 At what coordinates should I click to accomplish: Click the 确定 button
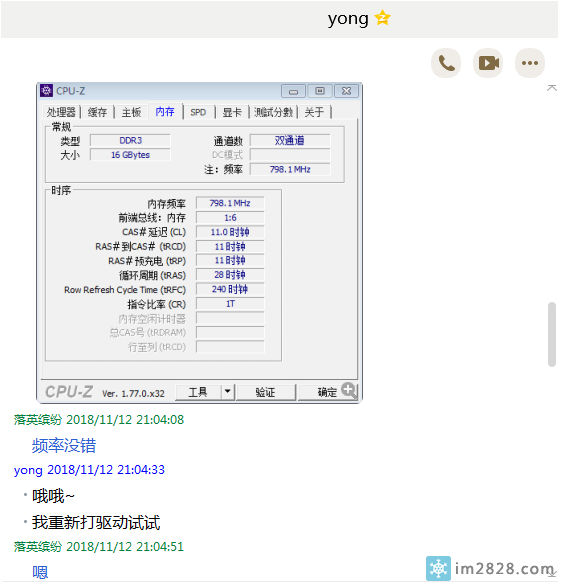coord(327,392)
